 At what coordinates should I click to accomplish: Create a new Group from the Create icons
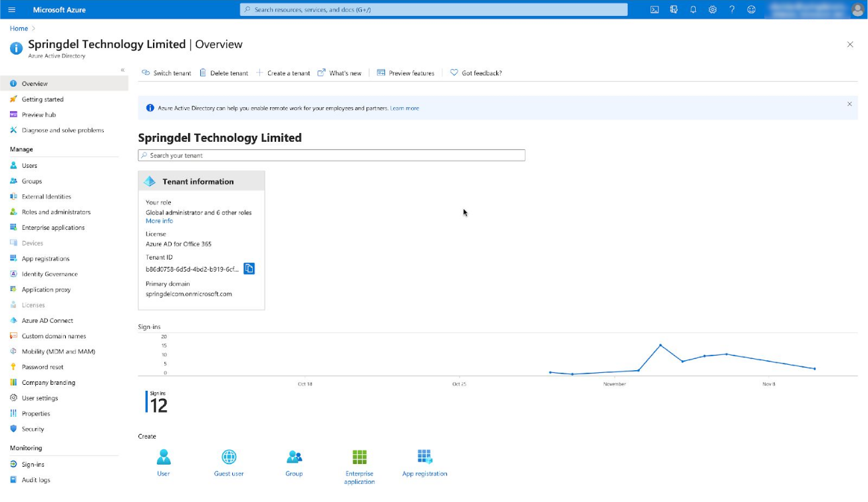pyautogui.click(x=294, y=463)
